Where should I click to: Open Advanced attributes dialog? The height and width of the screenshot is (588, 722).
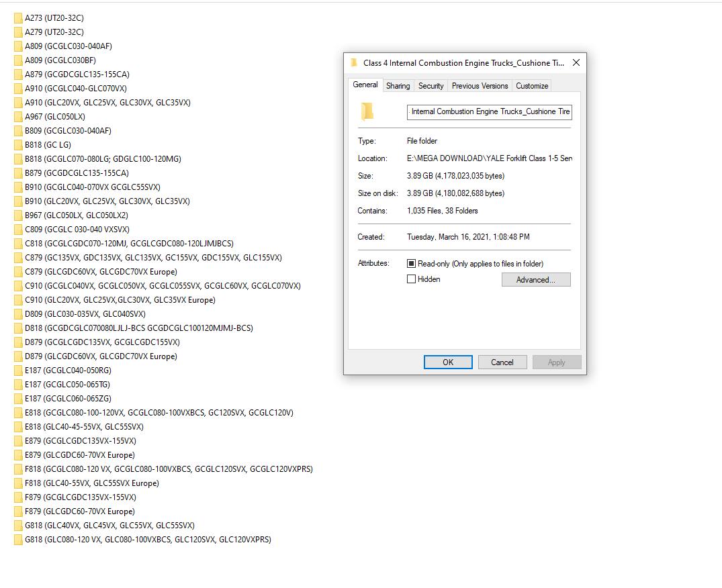pyautogui.click(x=536, y=280)
